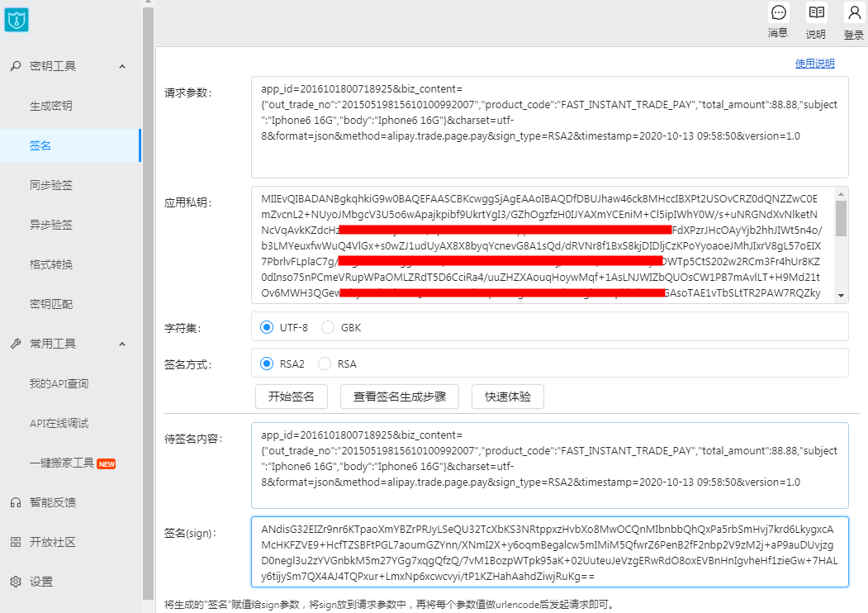Choose RSA2 signing method

point(267,364)
